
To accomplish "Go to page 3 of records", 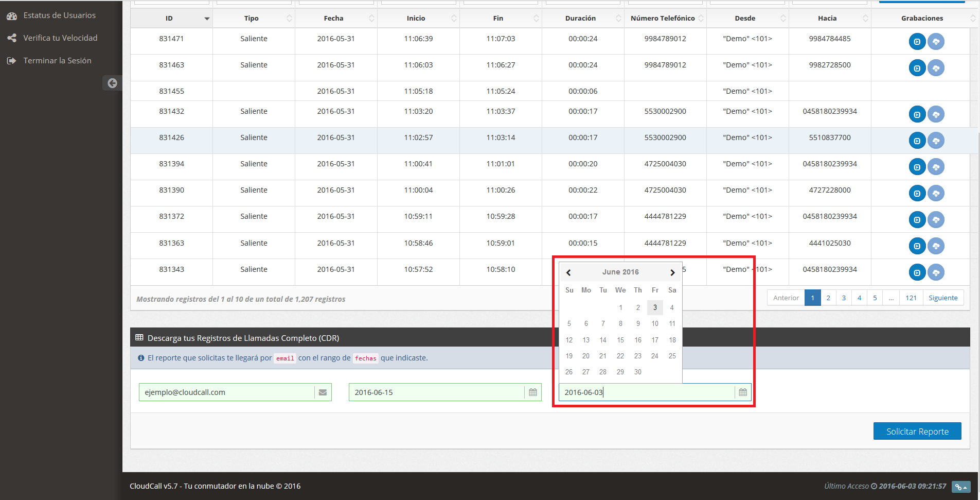I will (x=844, y=298).
